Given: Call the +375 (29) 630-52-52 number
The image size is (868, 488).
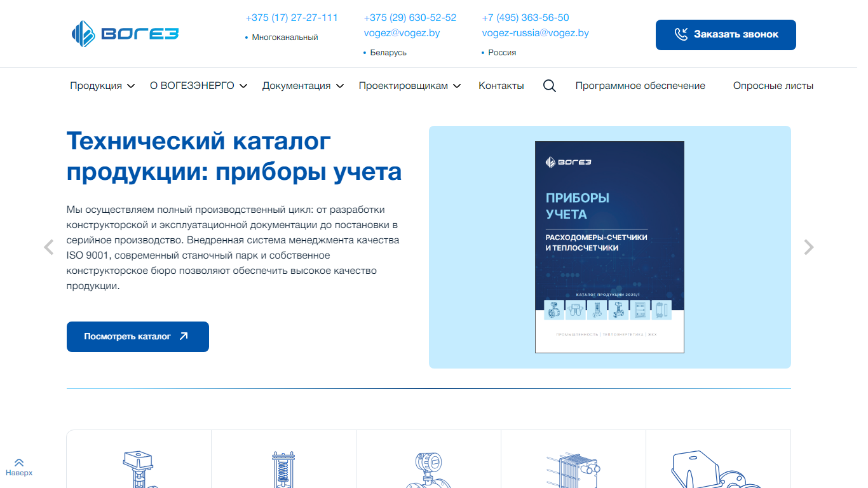Looking at the screenshot, I should pyautogui.click(x=410, y=18).
